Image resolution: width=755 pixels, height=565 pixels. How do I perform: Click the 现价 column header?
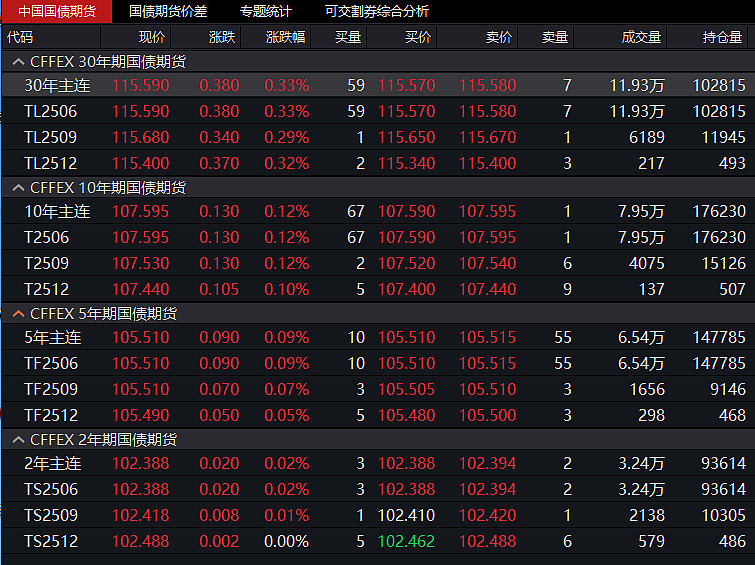(152, 37)
